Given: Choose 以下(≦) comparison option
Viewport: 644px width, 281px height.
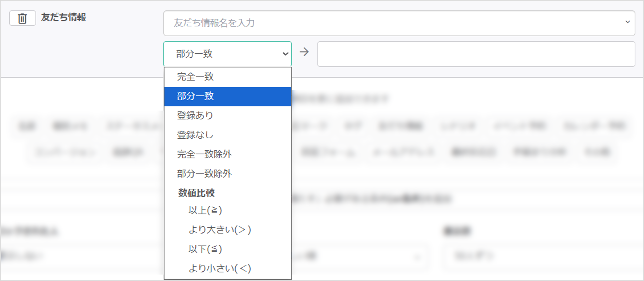Looking at the screenshot, I should pos(205,249).
